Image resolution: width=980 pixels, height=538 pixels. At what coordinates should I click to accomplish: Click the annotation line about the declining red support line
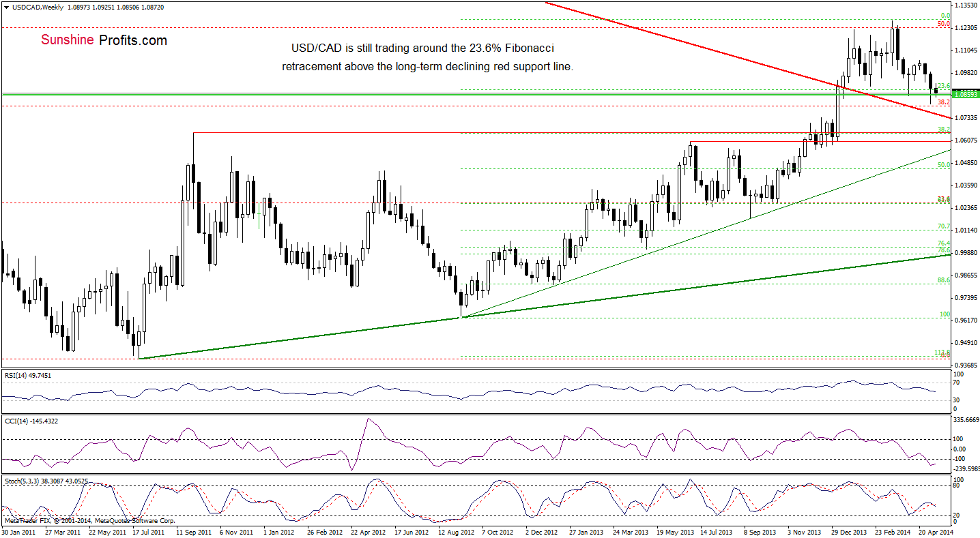coord(427,67)
